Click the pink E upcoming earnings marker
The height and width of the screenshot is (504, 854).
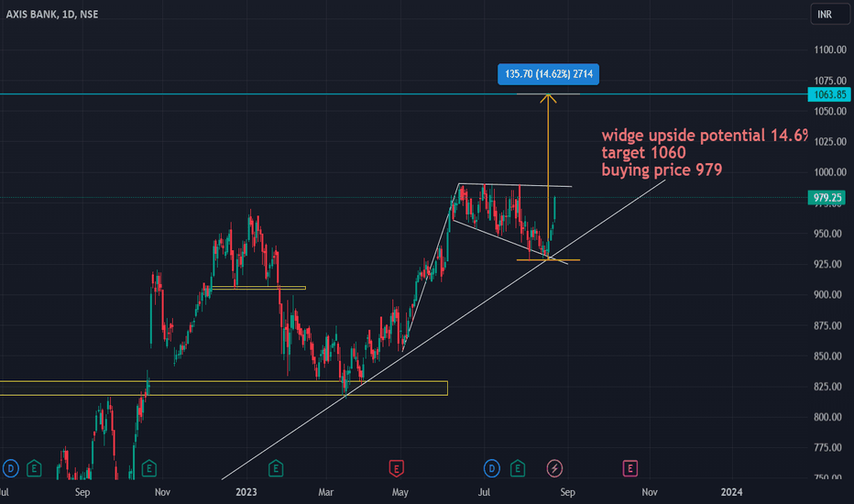tap(630, 468)
